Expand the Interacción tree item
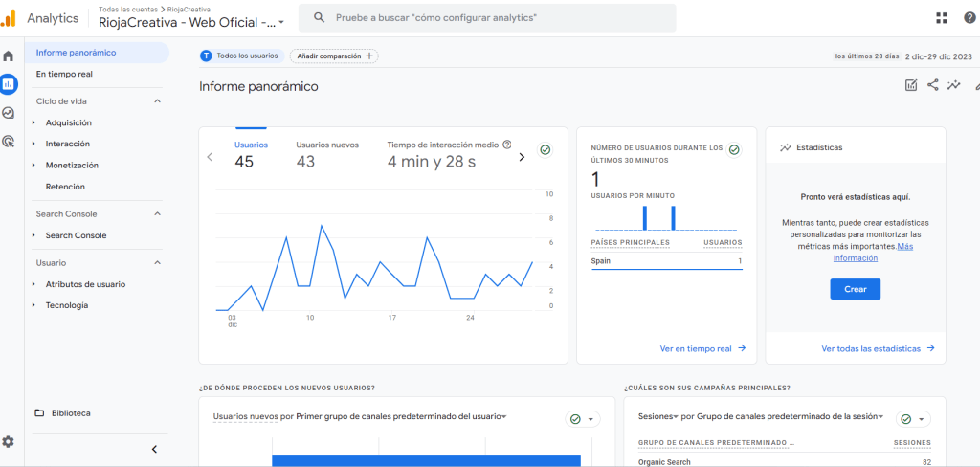The height and width of the screenshot is (467, 980). (33, 144)
